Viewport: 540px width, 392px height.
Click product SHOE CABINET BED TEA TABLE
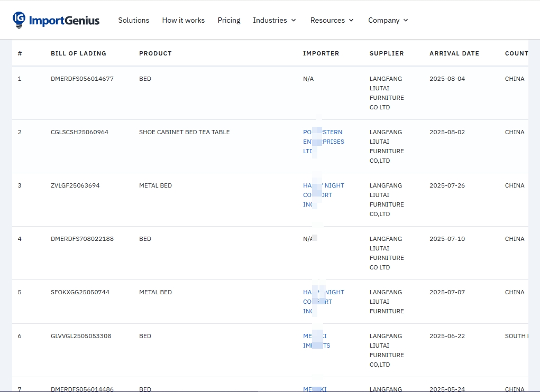point(184,132)
